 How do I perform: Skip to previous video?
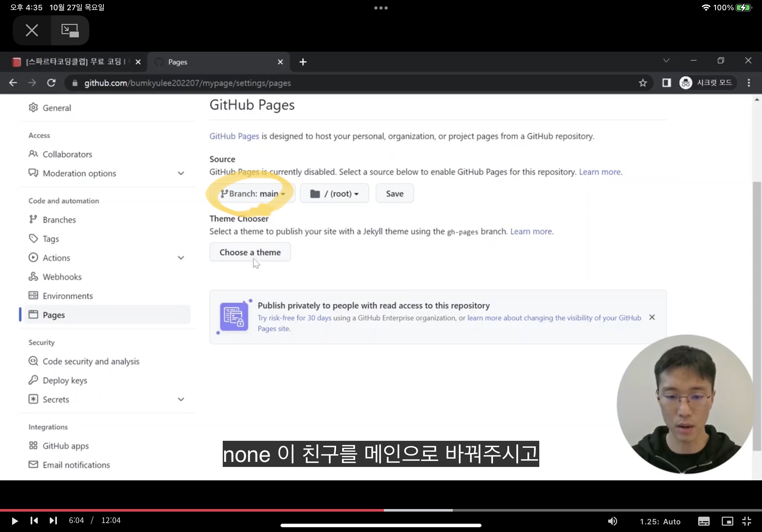point(34,521)
